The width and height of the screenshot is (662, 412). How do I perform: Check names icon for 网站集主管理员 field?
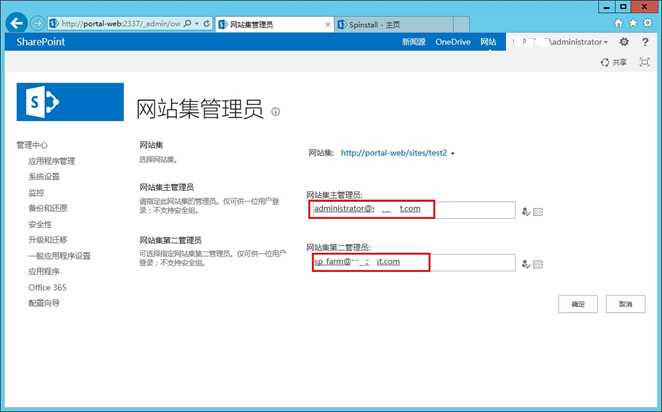526,211
